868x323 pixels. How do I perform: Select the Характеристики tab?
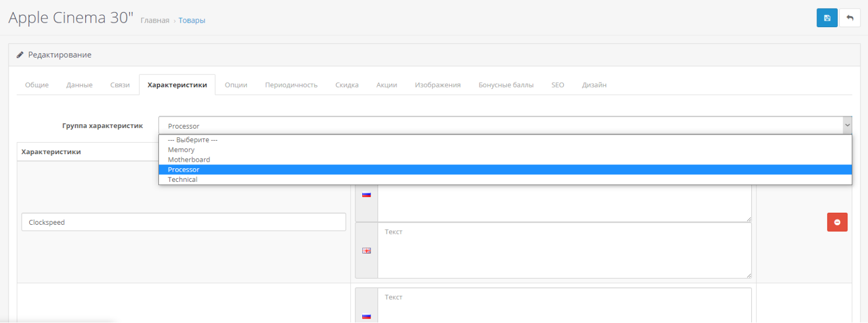tap(177, 85)
